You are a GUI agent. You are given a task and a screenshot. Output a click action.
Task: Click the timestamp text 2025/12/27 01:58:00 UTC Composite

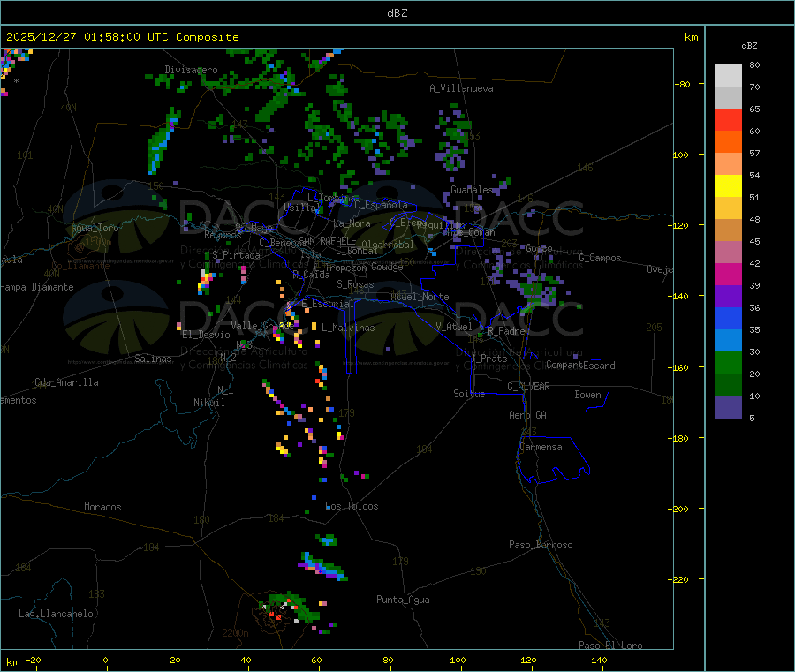click(122, 37)
